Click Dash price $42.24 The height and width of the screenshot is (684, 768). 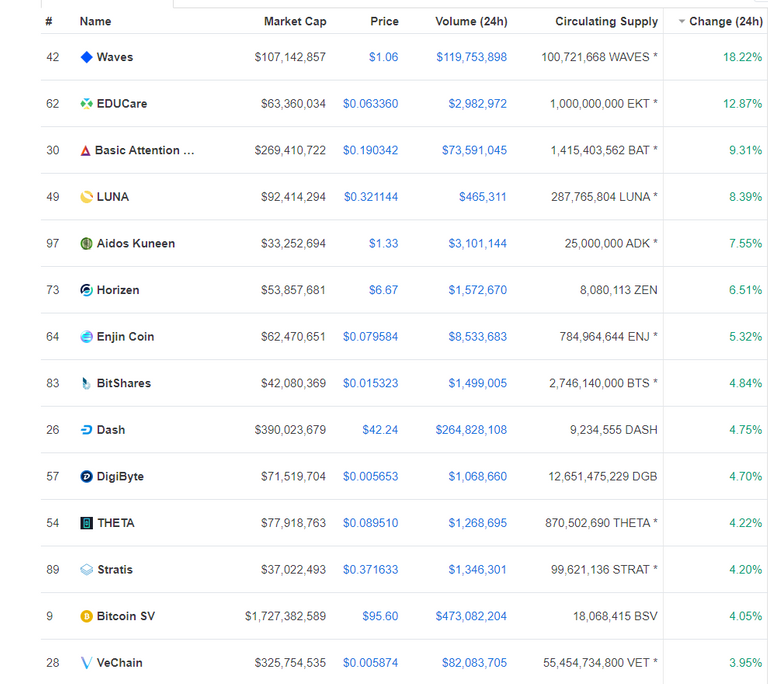pos(380,430)
